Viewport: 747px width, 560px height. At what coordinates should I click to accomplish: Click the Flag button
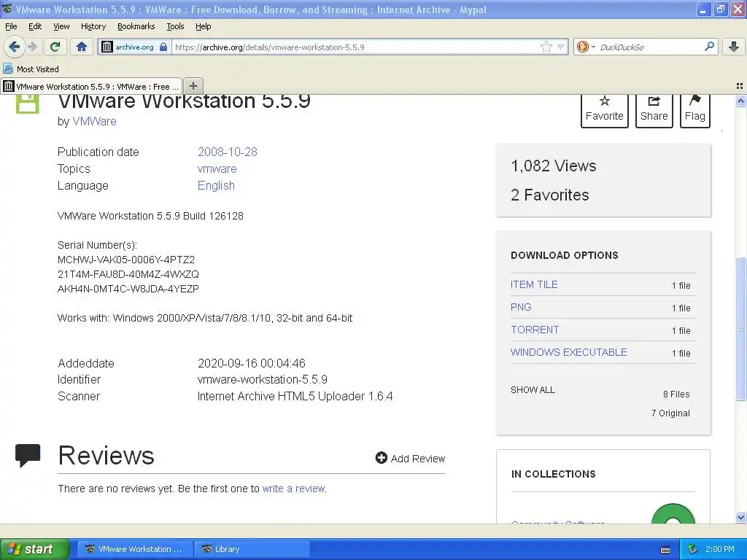coord(694,111)
